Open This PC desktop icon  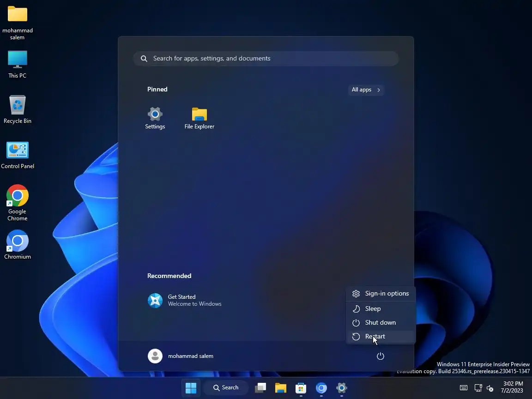tap(17, 65)
